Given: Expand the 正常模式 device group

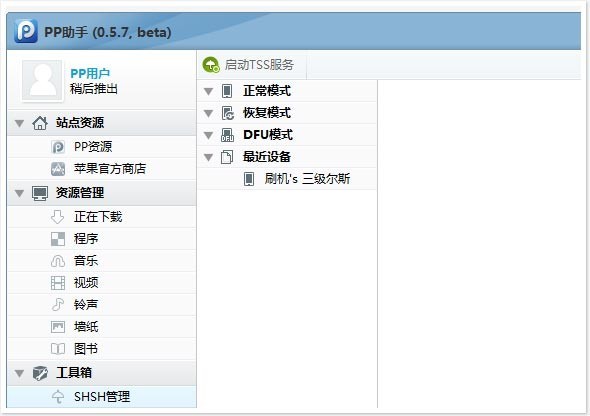Looking at the screenshot, I should point(208,91).
